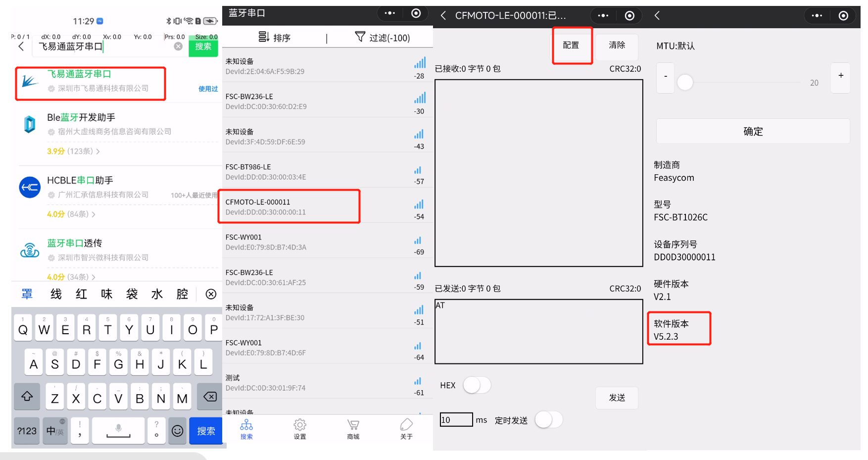The width and height of the screenshot is (868, 460).
Task: Tap the 关于 about icon
Action: click(406, 425)
